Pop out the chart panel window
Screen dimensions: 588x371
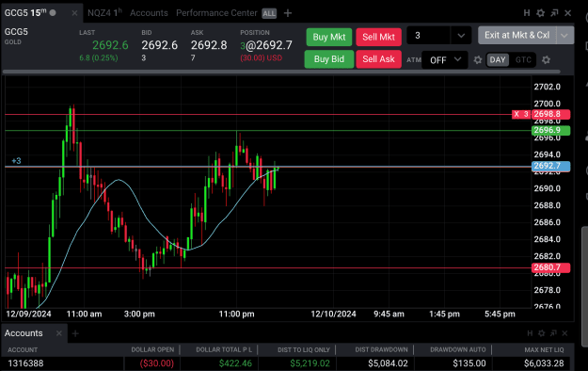click(x=554, y=13)
